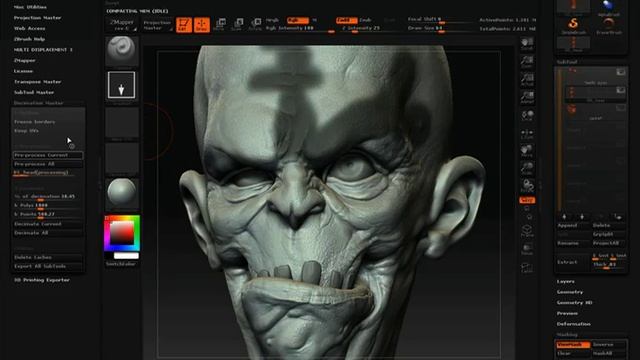Toggle the Transp icon on right shelf
Screen dimensions: 640x360
point(527,249)
